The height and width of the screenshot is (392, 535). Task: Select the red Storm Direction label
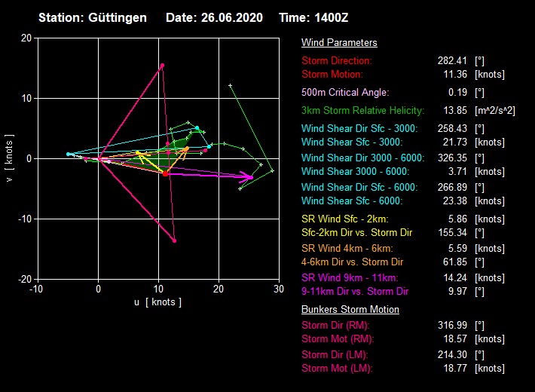(x=337, y=60)
